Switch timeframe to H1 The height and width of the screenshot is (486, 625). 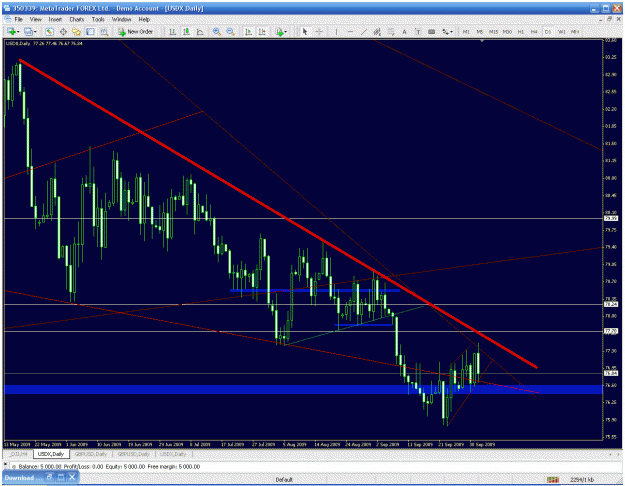(521, 31)
